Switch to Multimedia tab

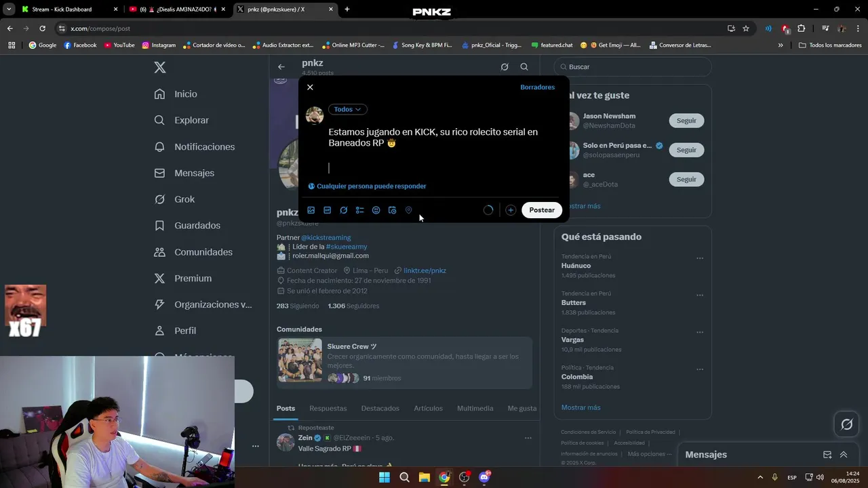[475, 409]
